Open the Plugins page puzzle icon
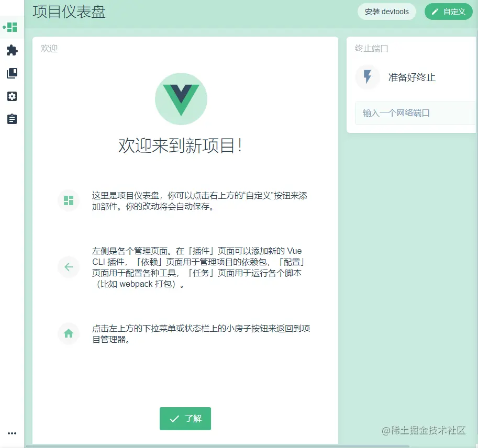The width and height of the screenshot is (478, 448). [x=12, y=50]
